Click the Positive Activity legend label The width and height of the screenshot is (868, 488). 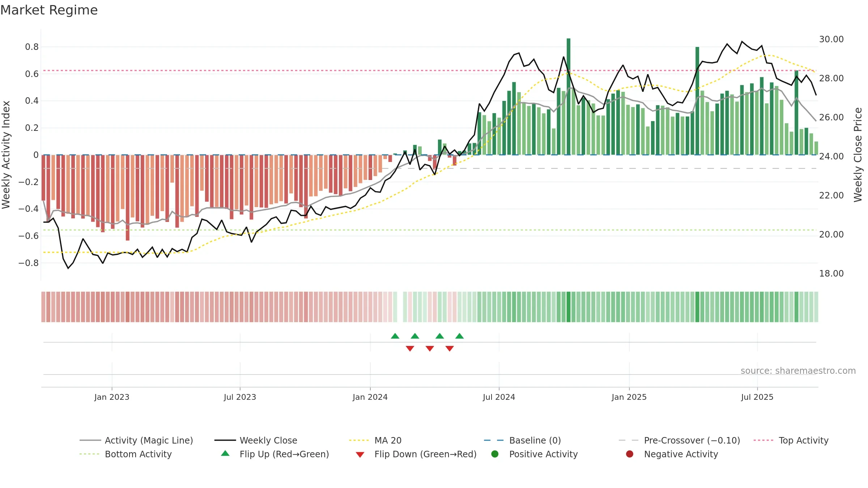point(544,454)
